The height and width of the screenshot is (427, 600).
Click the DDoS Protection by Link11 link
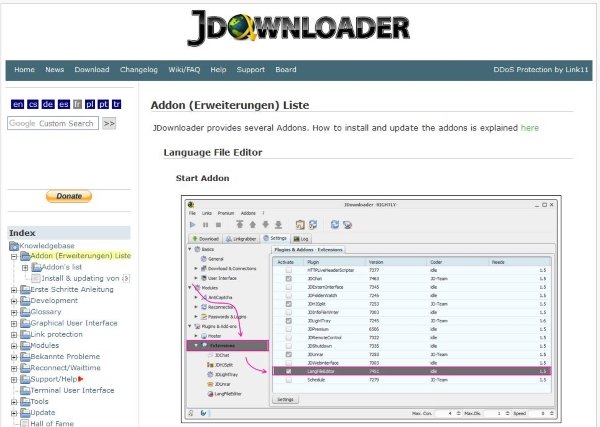point(541,70)
